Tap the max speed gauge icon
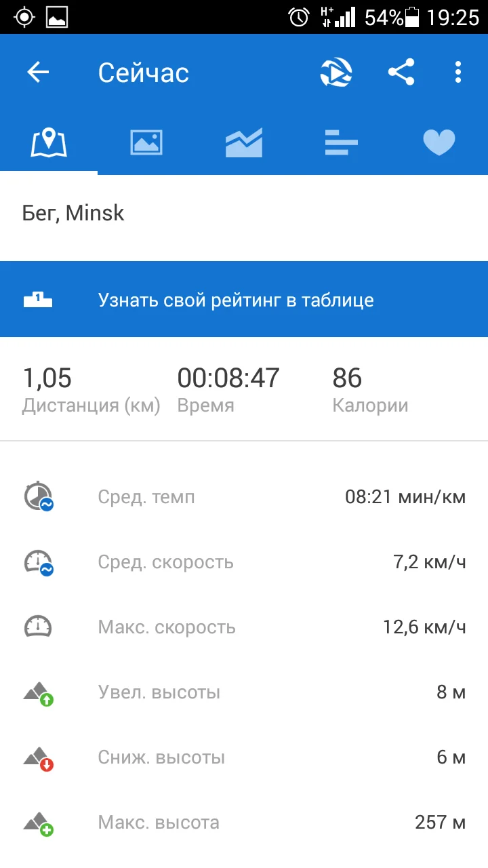This screenshot has width=488, height=868. 38,627
